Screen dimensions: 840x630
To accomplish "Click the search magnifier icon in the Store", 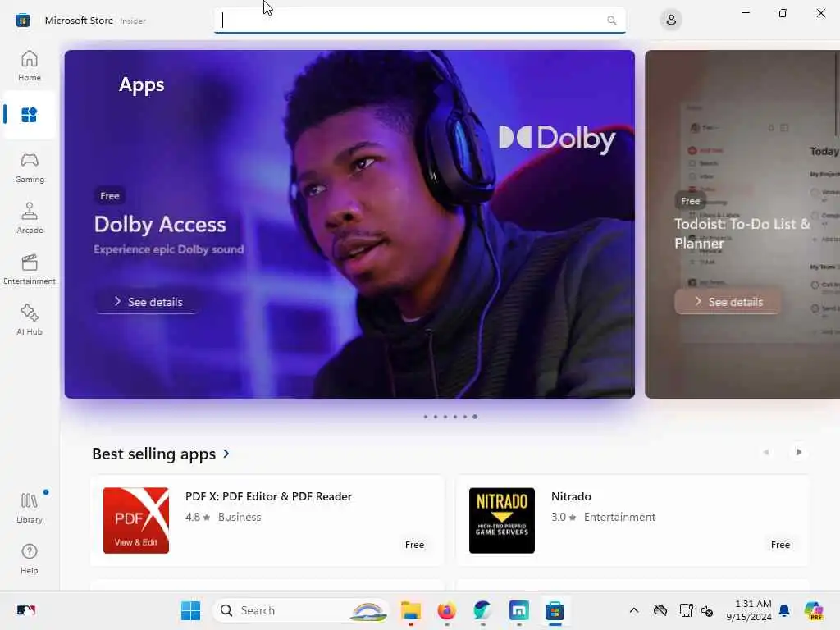I will pos(611,21).
